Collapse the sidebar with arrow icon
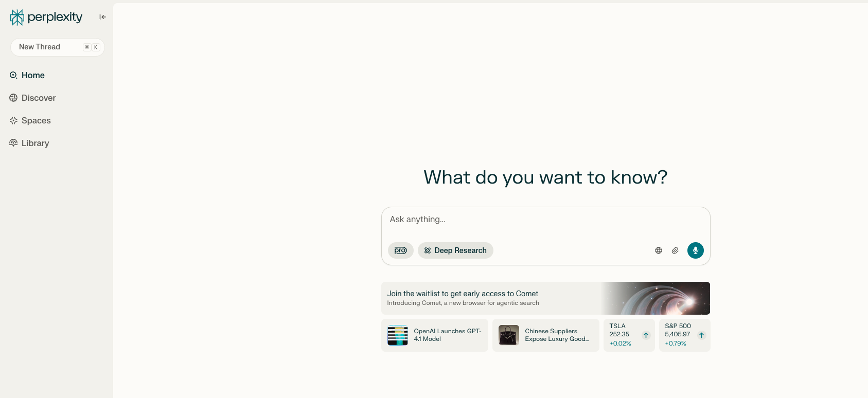The width and height of the screenshot is (868, 398). [x=102, y=17]
